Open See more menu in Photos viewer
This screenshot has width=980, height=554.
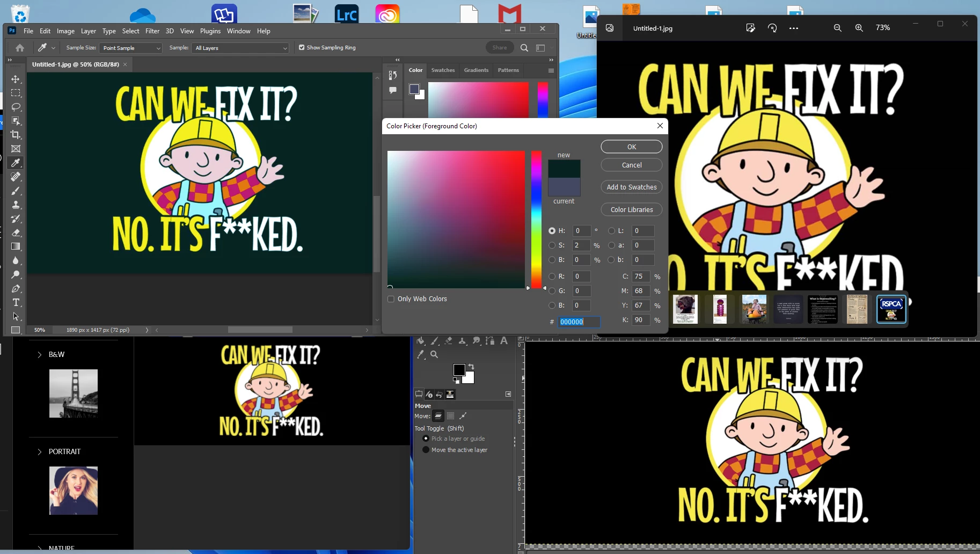(794, 28)
